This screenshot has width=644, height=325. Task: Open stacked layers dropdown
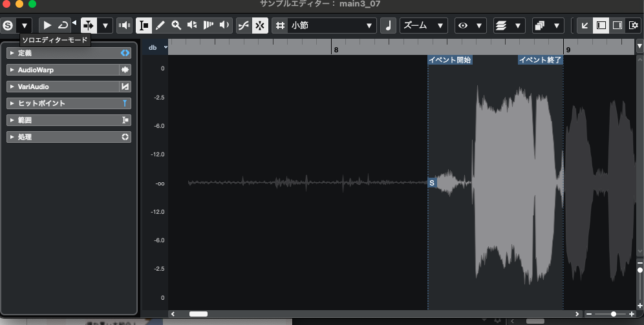pyautogui.click(x=509, y=25)
